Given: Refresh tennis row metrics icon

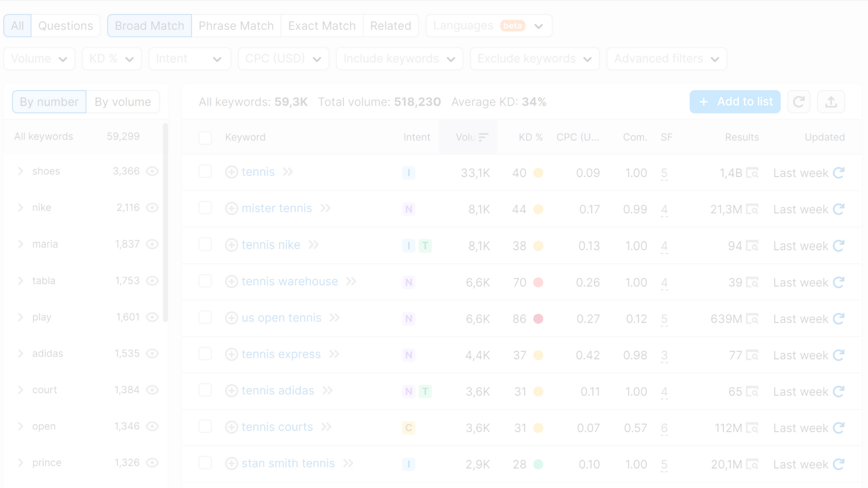Looking at the screenshot, I should click(x=839, y=173).
